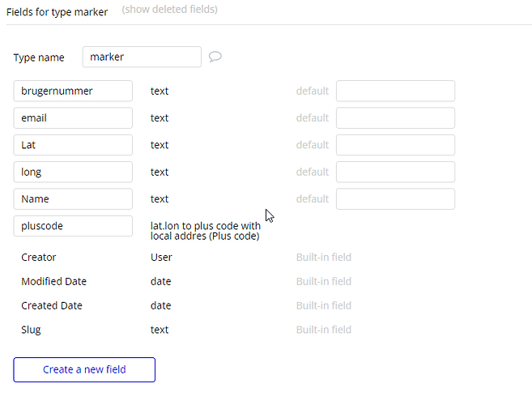Enter default value box for Lat
The width and height of the screenshot is (532, 405).
tap(395, 145)
